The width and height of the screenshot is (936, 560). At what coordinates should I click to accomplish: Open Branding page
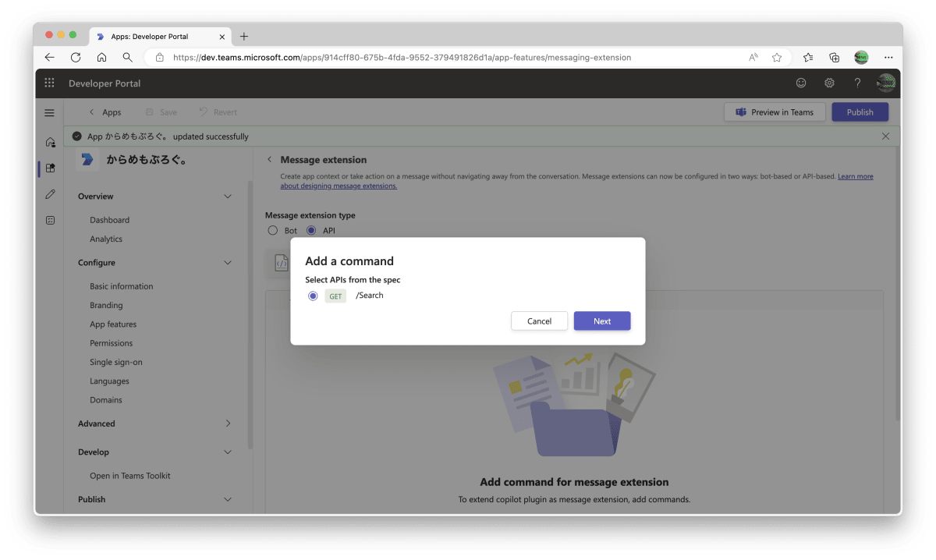(106, 305)
